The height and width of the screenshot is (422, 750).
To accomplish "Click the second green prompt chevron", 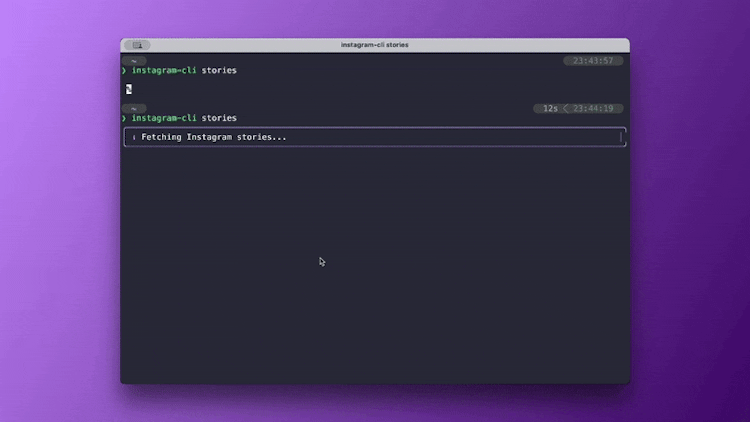I will [124, 118].
